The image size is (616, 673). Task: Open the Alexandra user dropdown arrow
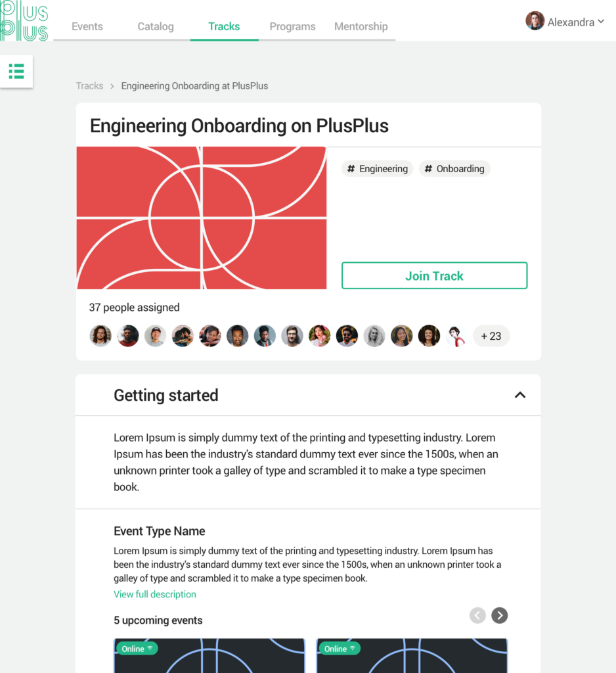tap(601, 22)
